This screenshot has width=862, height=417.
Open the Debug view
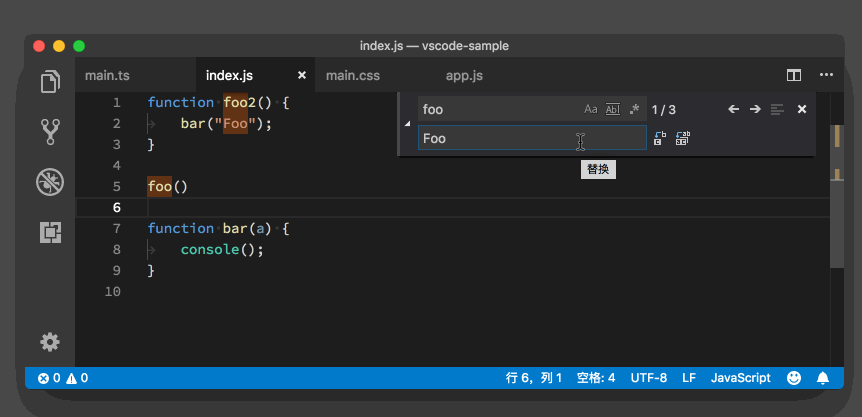tap(50, 182)
